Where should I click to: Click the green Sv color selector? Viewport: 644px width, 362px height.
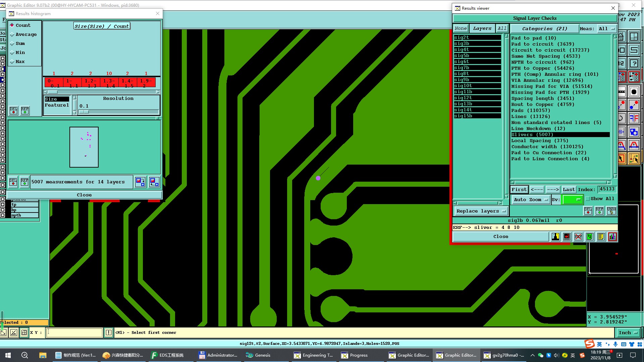[x=572, y=200]
